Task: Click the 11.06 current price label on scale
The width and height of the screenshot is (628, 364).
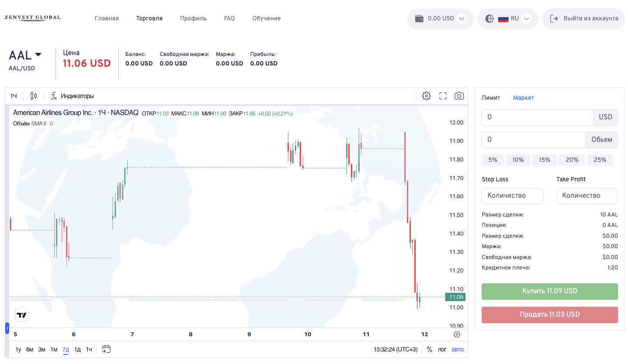Action: pyautogui.click(x=456, y=297)
